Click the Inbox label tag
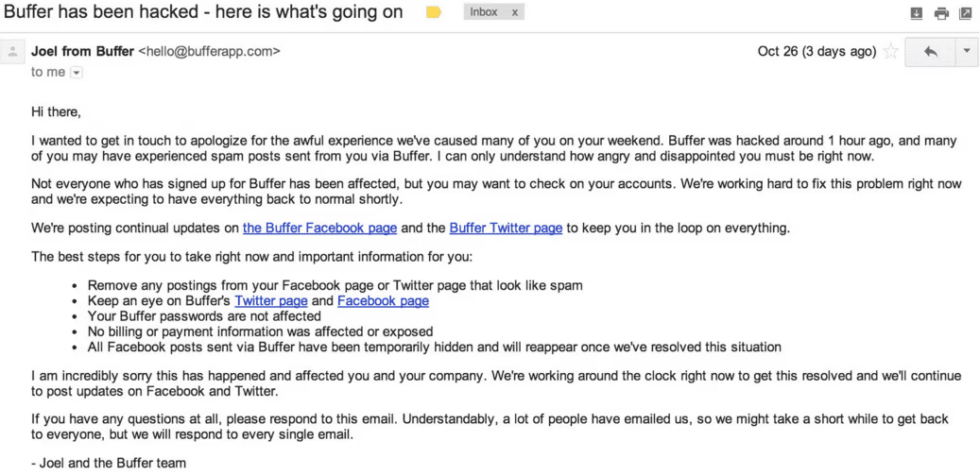 484,12
